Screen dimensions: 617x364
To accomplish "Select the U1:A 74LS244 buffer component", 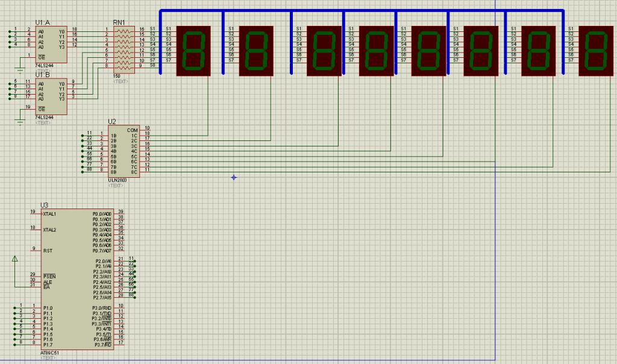I will coord(51,45).
